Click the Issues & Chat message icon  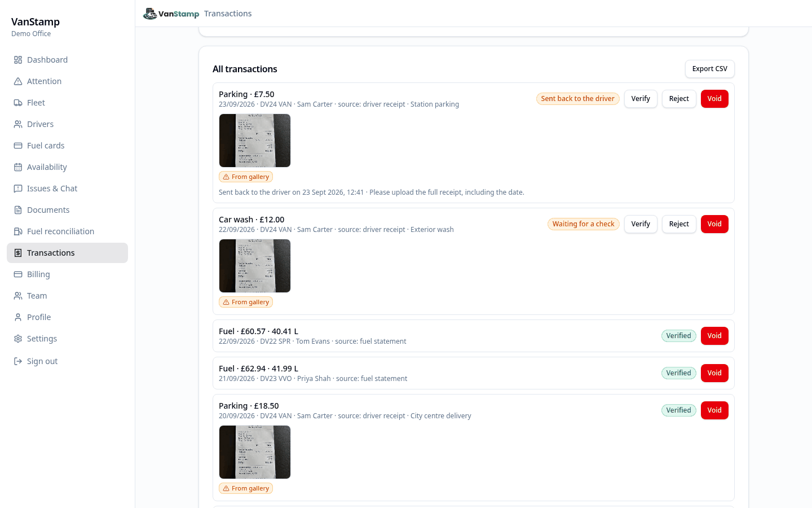coord(18,189)
